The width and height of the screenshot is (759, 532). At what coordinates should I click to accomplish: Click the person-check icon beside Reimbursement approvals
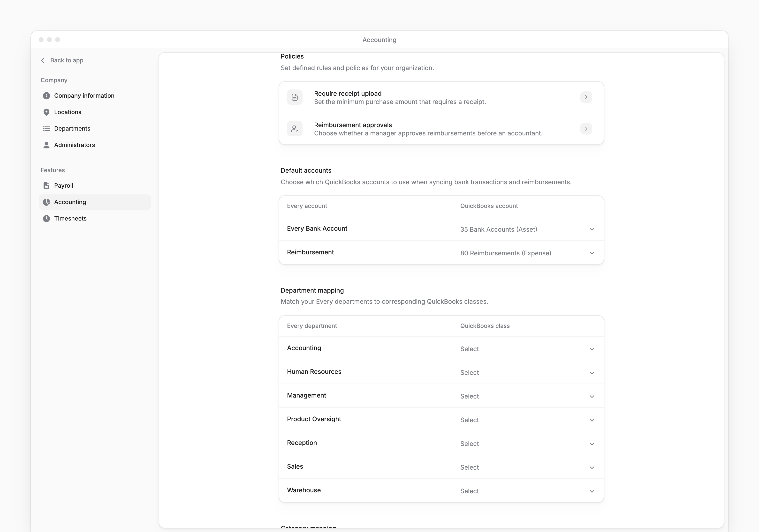(x=295, y=129)
